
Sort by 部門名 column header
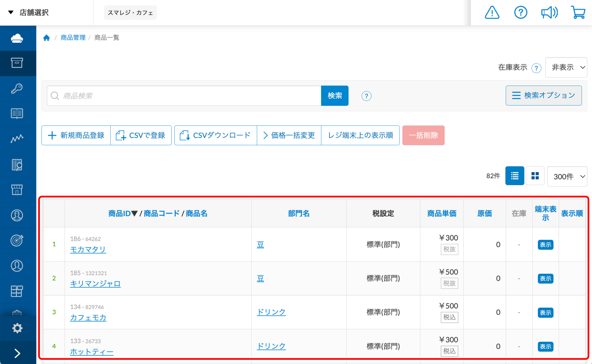299,214
